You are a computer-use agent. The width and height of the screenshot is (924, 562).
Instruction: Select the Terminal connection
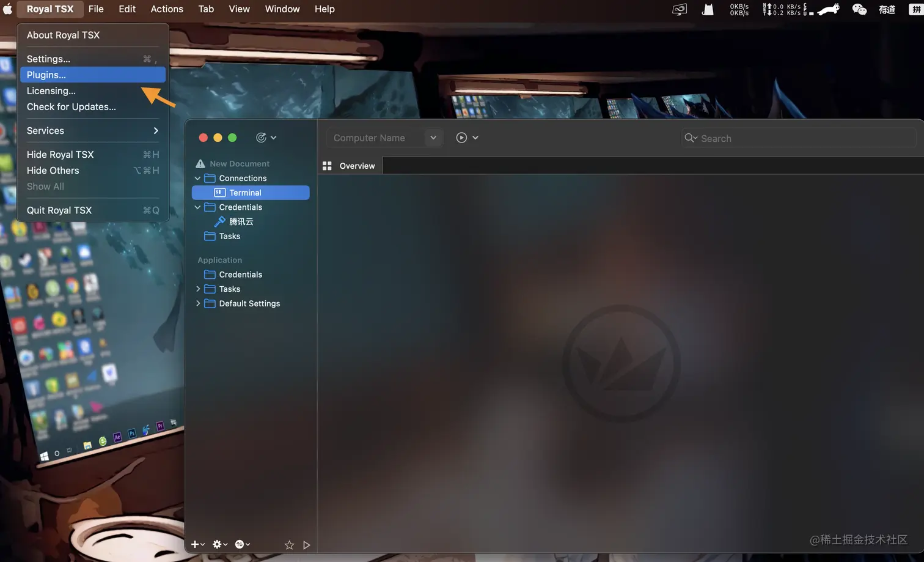[251, 193]
